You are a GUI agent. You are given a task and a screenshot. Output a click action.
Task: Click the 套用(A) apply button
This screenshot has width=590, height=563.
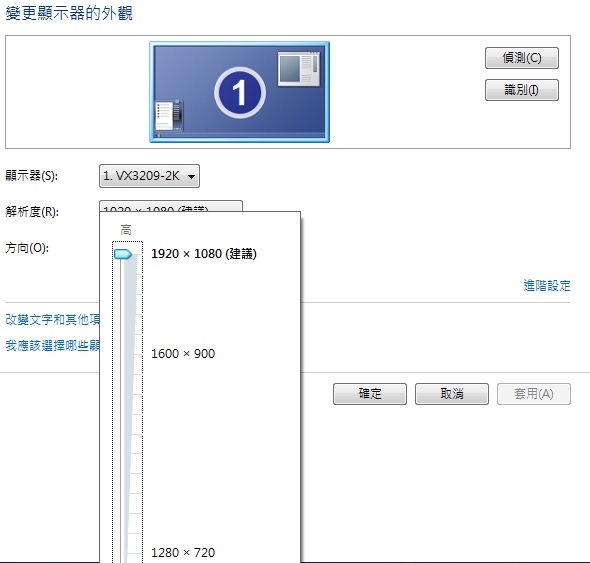pyautogui.click(x=534, y=394)
